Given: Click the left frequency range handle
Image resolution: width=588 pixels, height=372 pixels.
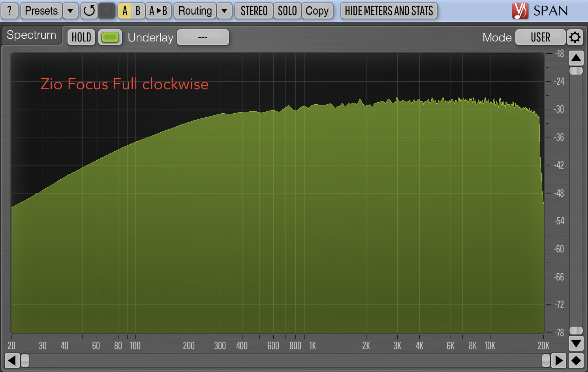Looking at the screenshot, I should tap(25, 361).
